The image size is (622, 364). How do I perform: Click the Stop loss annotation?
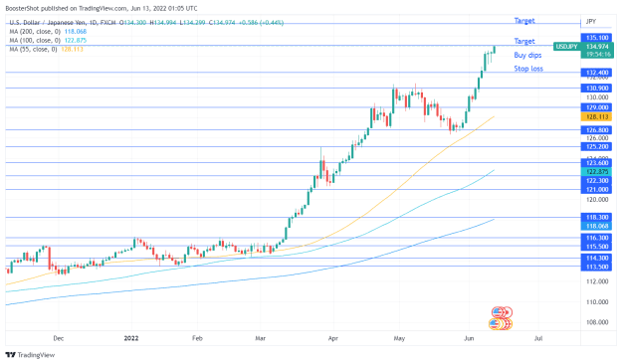coord(528,69)
